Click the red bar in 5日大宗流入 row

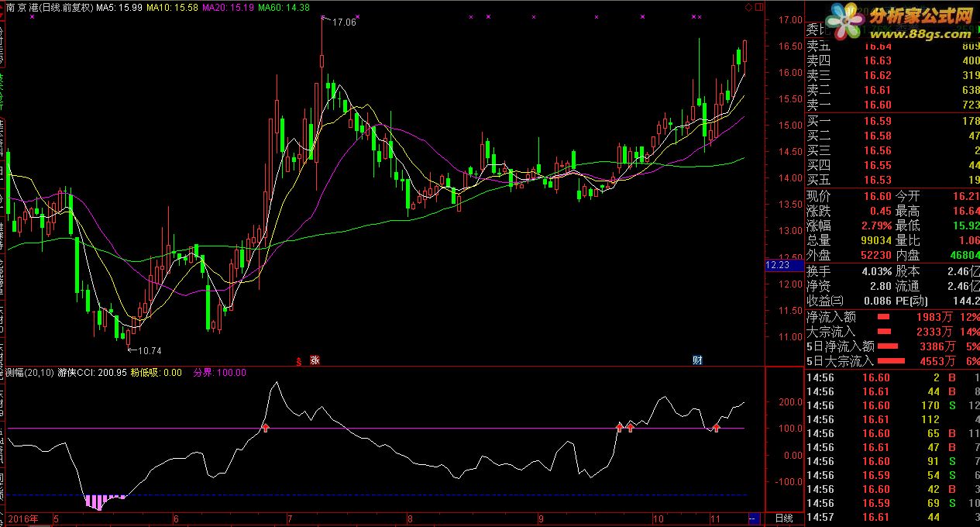(x=891, y=361)
